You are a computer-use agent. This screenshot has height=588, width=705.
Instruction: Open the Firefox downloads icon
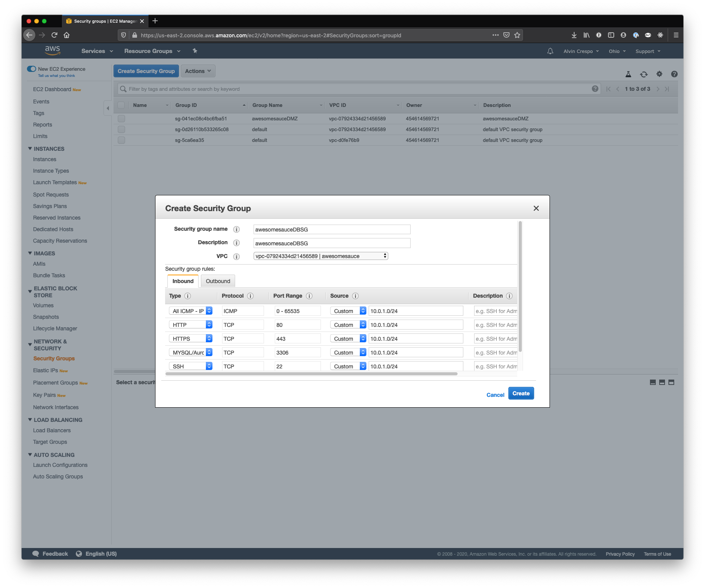tap(574, 35)
